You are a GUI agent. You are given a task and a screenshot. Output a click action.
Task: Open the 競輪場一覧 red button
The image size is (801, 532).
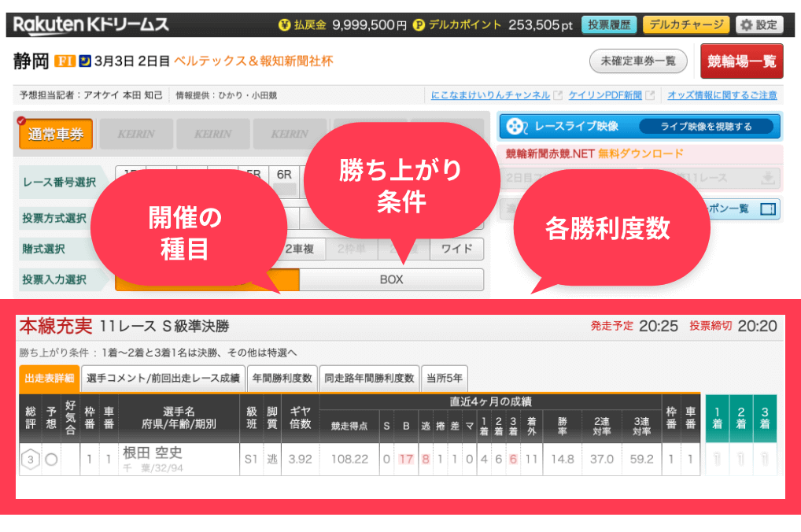(x=741, y=61)
